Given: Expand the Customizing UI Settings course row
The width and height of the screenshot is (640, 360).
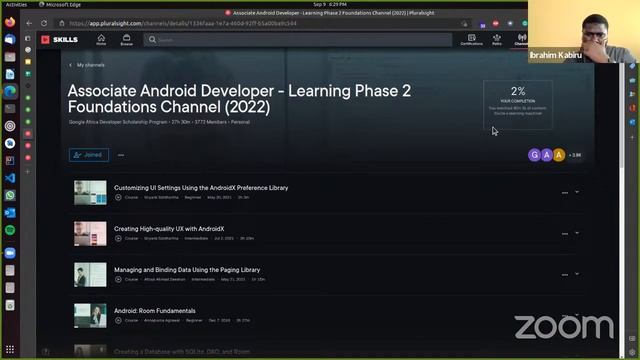Looking at the screenshot, I should coord(577,192).
